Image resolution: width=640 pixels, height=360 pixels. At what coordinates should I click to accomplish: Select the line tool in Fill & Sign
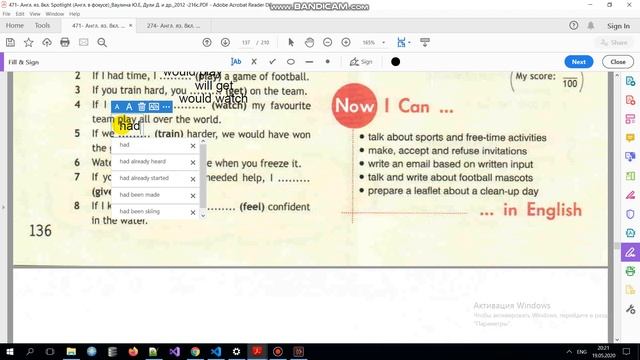pos(309,62)
